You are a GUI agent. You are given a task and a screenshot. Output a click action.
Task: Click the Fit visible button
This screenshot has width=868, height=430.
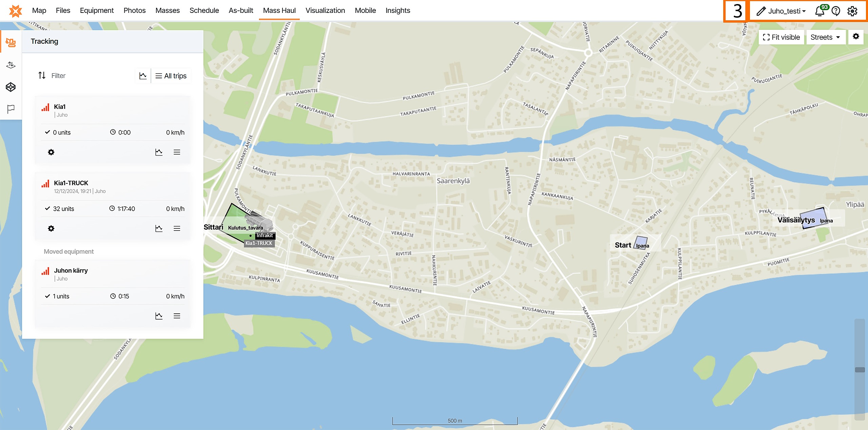coord(781,37)
